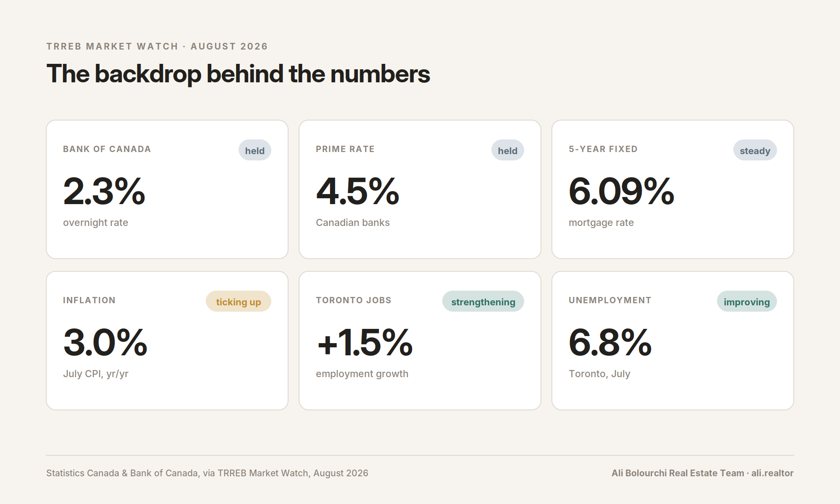Select the 'steady' badge on 5-Year Fixed card

pyautogui.click(x=755, y=150)
